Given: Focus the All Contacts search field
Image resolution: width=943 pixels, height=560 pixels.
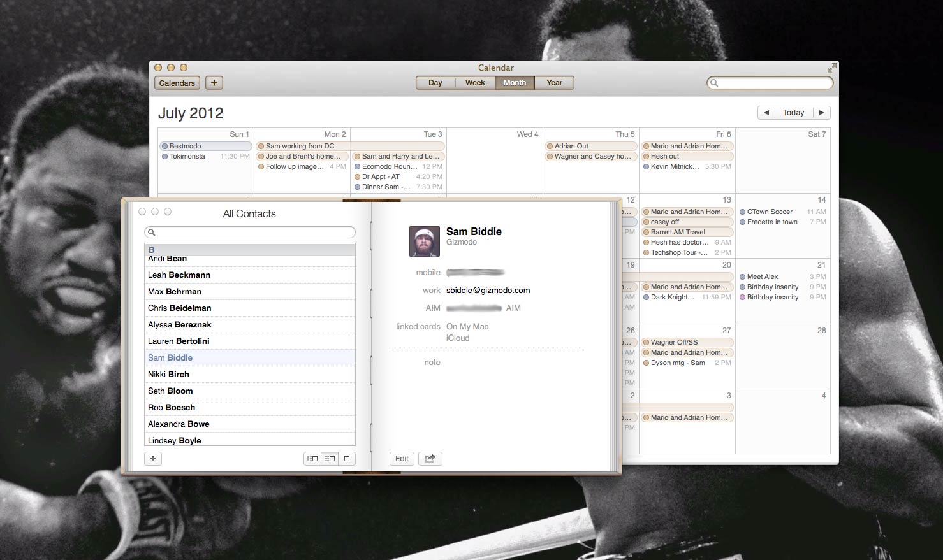Looking at the screenshot, I should click(250, 233).
